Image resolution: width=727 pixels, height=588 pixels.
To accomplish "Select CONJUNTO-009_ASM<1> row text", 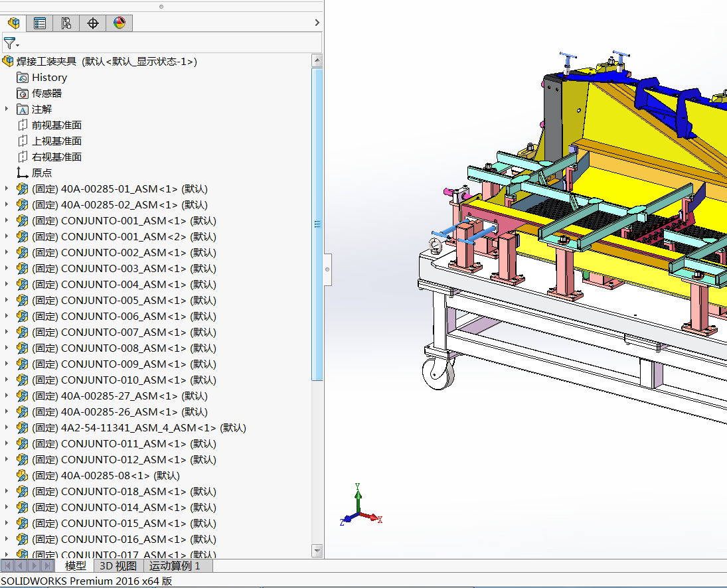I will point(123,364).
